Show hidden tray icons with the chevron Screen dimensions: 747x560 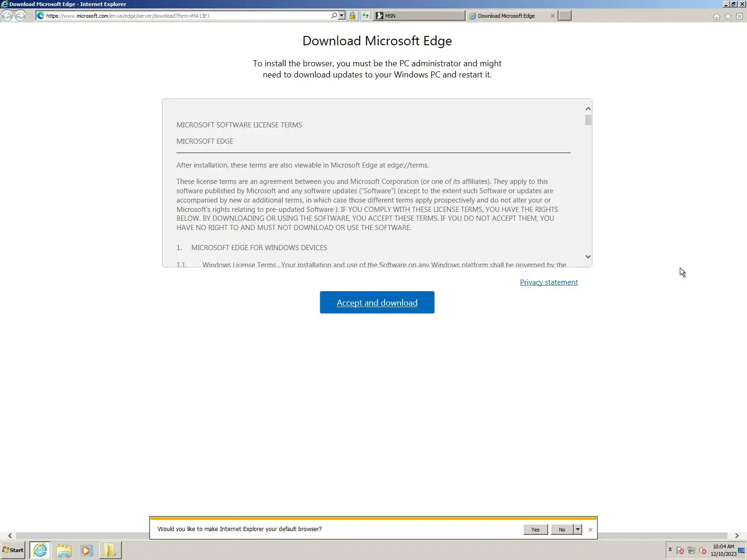tap(670, 550)
